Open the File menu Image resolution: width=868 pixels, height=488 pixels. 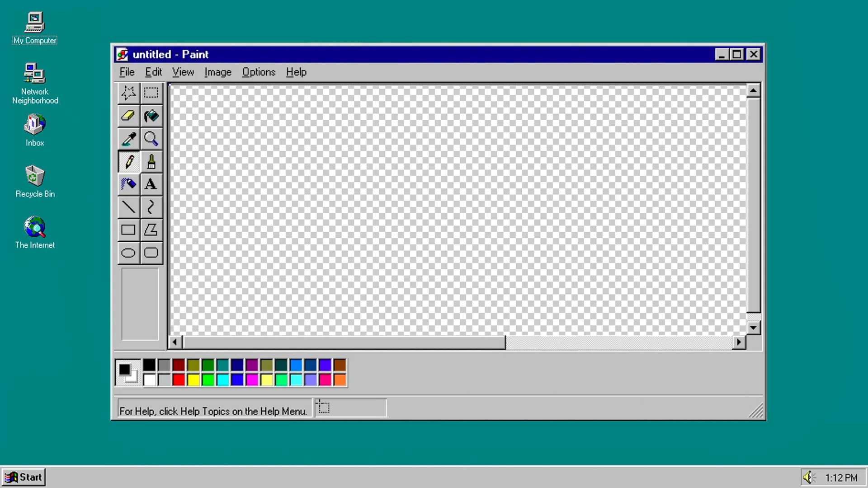(127, 72)
